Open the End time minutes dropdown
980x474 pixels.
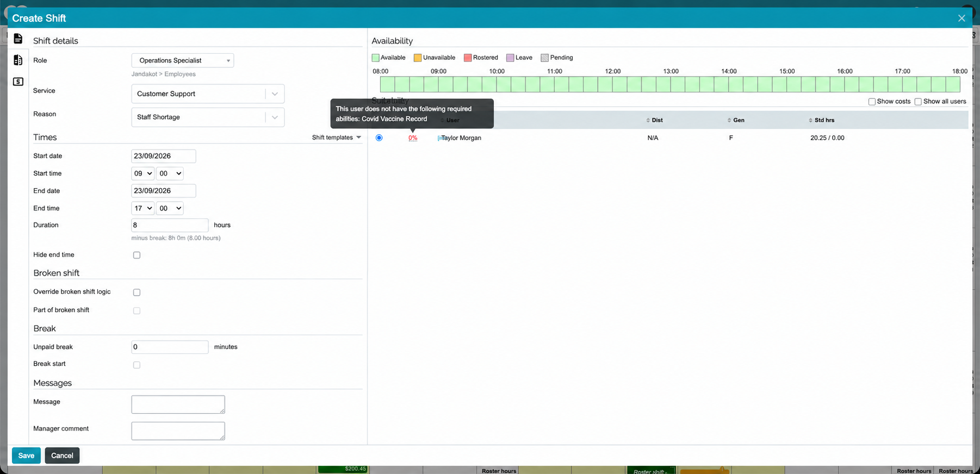[170, 208]
